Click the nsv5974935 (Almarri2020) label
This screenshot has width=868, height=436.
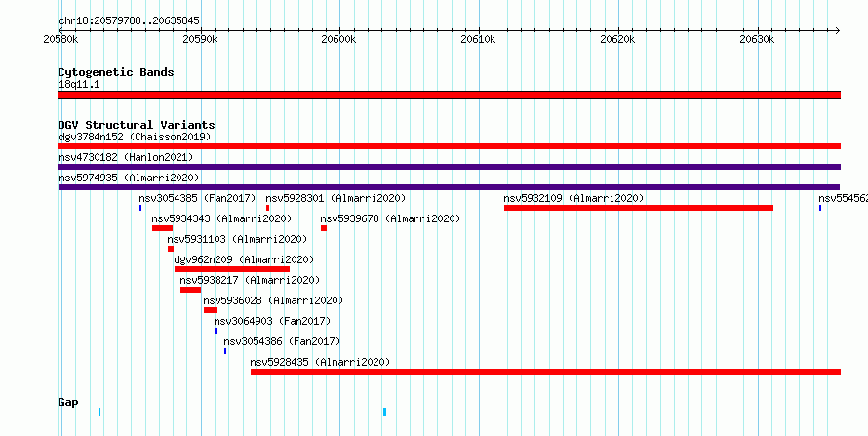tap(129, 178)
